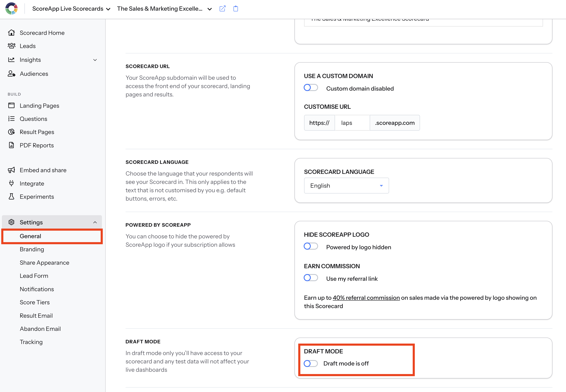Click 'Custom domain disabled' label

point(360,89)
